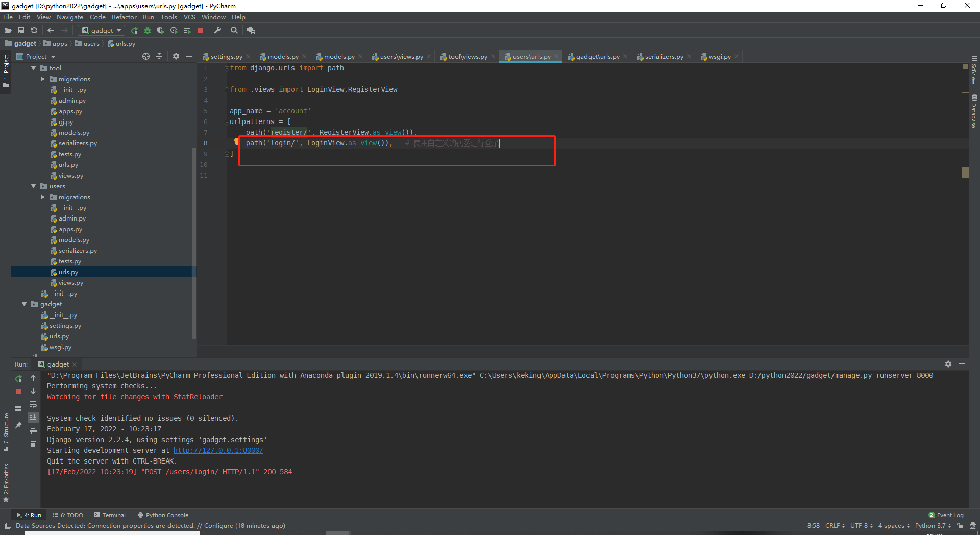Expand migrations folder under tool
Screen dimensions: 980x535
43,79
